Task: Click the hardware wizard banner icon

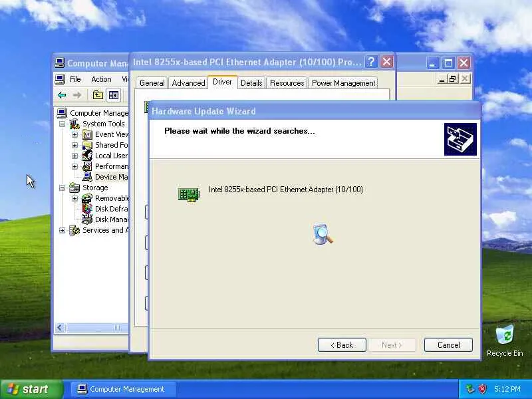Action: (x=460, y=139)
